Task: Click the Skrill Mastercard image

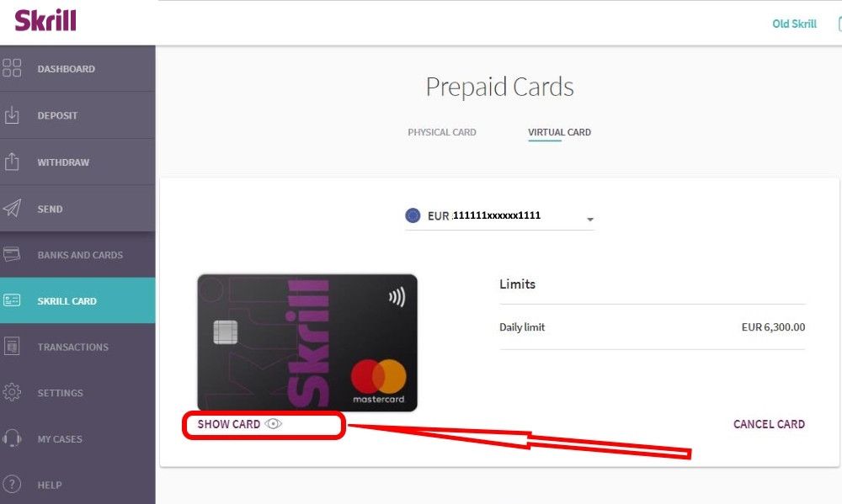Action: coord(307,342)
